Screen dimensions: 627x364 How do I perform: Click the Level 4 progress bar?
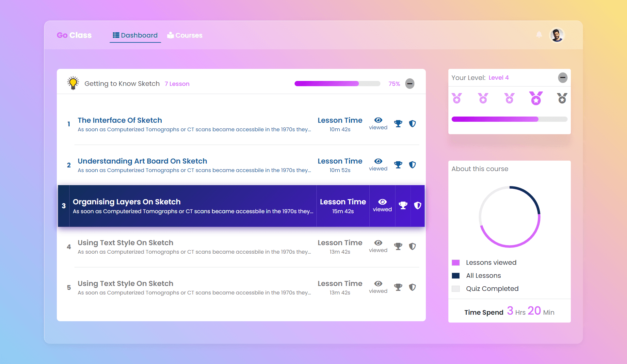pos(509,119)
